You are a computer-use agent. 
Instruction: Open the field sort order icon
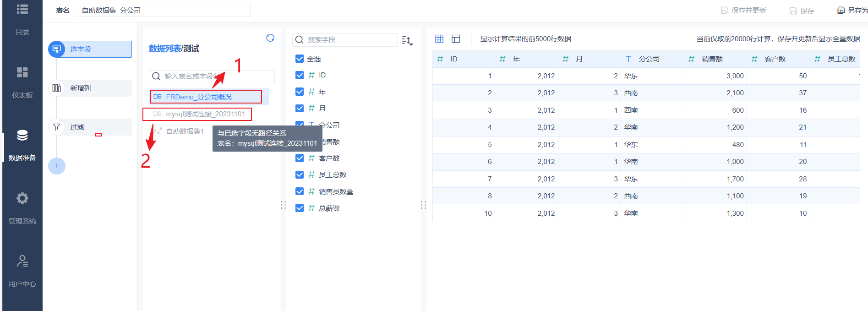[407, 41]
